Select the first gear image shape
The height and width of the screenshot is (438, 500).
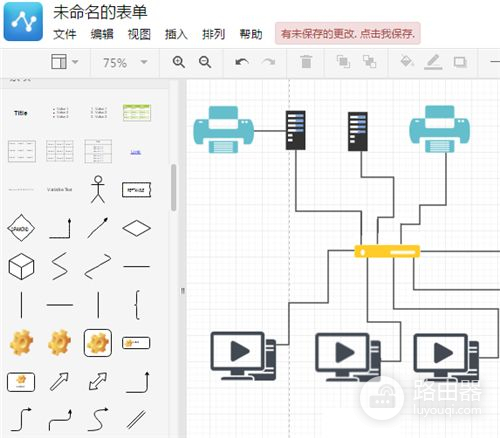[21, 343]
